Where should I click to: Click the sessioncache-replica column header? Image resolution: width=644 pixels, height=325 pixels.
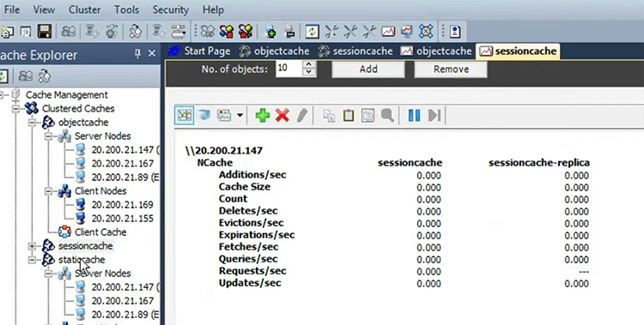pos(539,163)
